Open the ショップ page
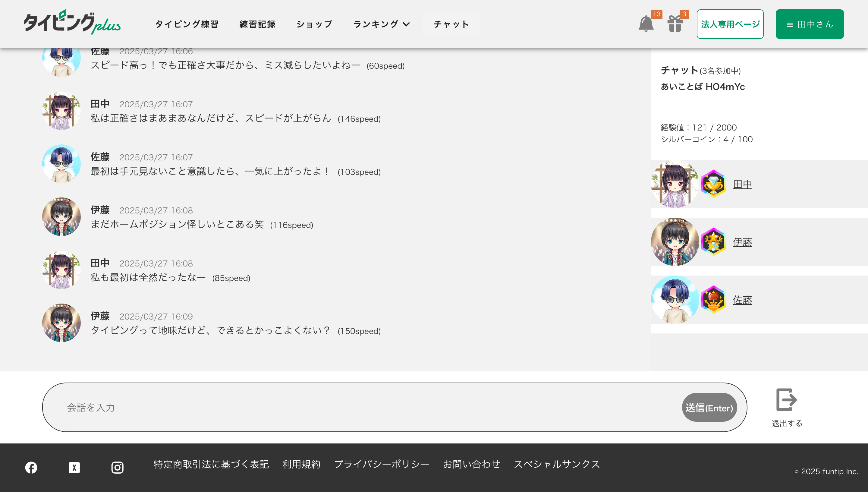 [x=314, y=24]
